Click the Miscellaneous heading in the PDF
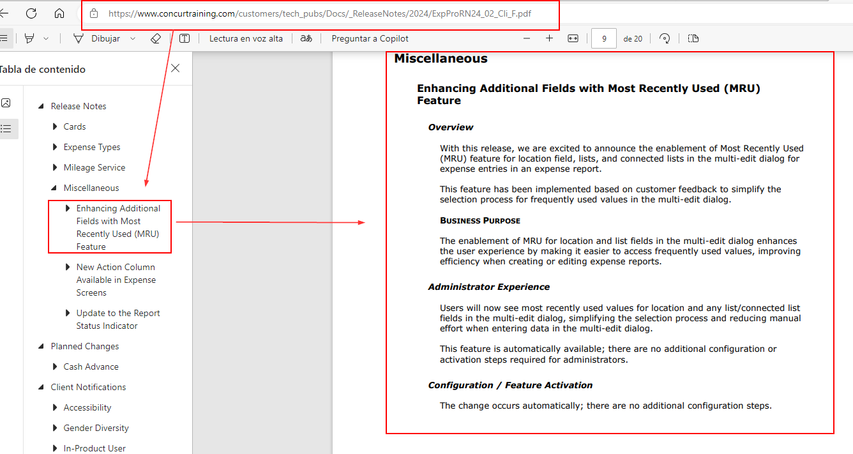The width and height of the screenshot is (853, 454). 441,59
